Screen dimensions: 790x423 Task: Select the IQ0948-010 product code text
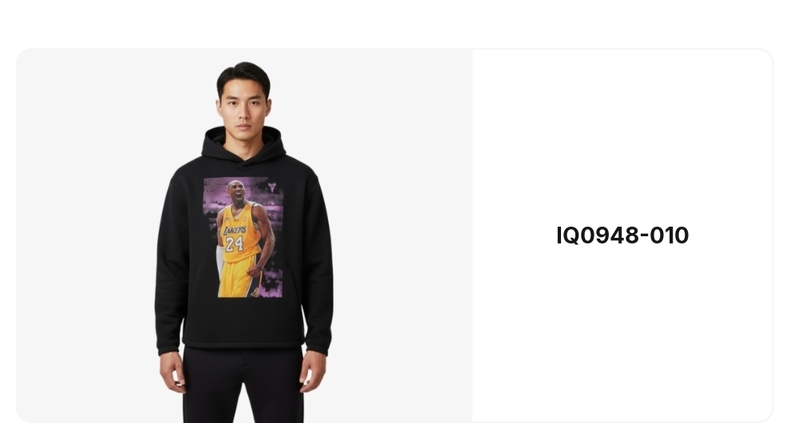(622, 235)
